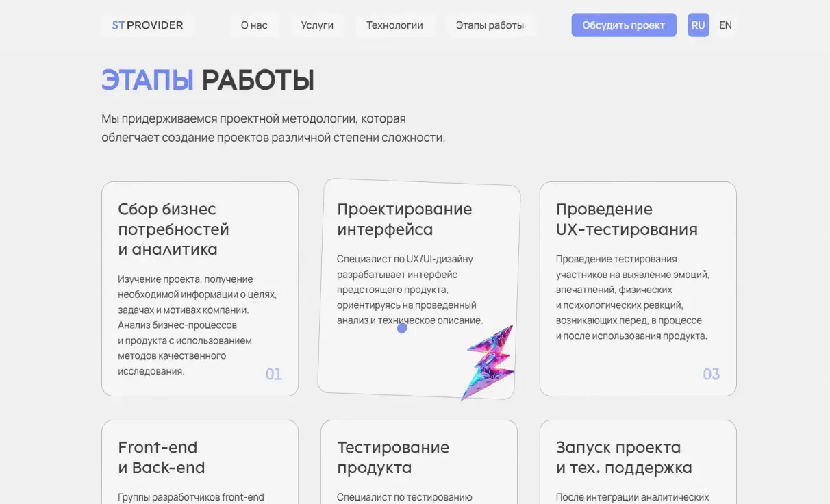Select the Front-end и Back-end card title
The image size is (830, 504).
pos(162,457)
